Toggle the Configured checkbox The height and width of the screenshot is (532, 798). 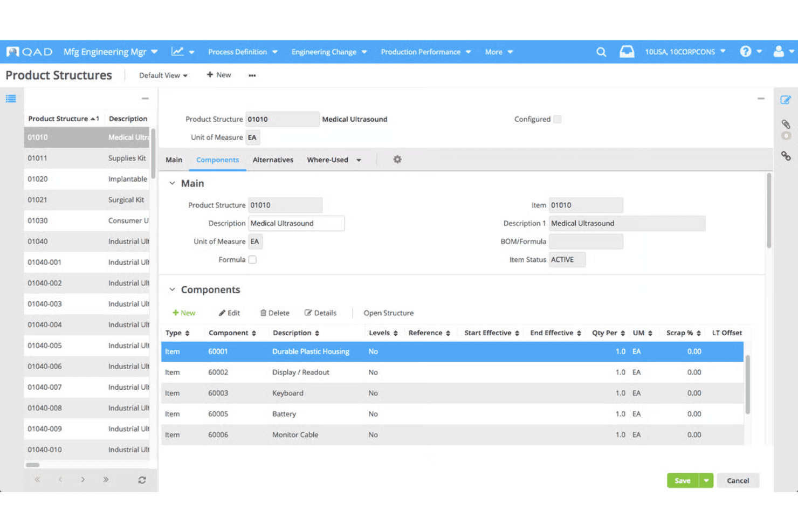click(x=558, y=119)
